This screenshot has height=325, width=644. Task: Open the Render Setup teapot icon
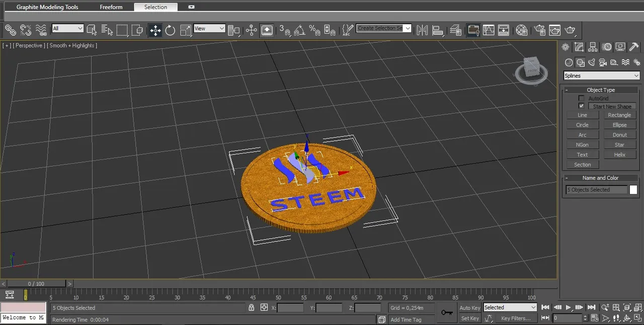point(539,30)
